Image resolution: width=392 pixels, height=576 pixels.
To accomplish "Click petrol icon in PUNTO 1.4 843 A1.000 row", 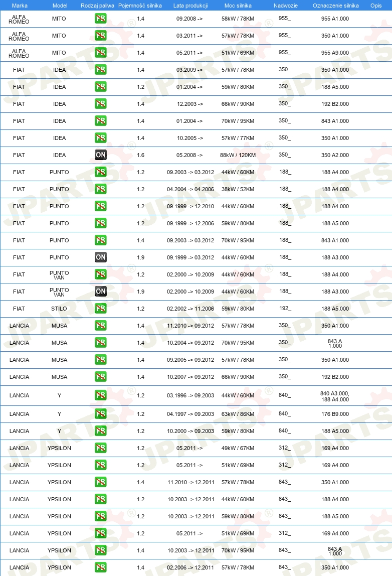I will (x=101, y=240).
